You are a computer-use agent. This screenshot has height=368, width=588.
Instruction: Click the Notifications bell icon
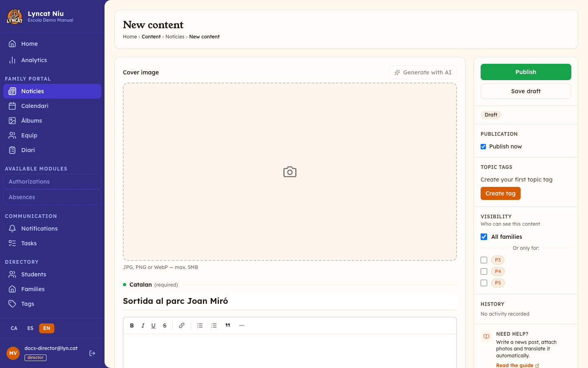(12, 229)
